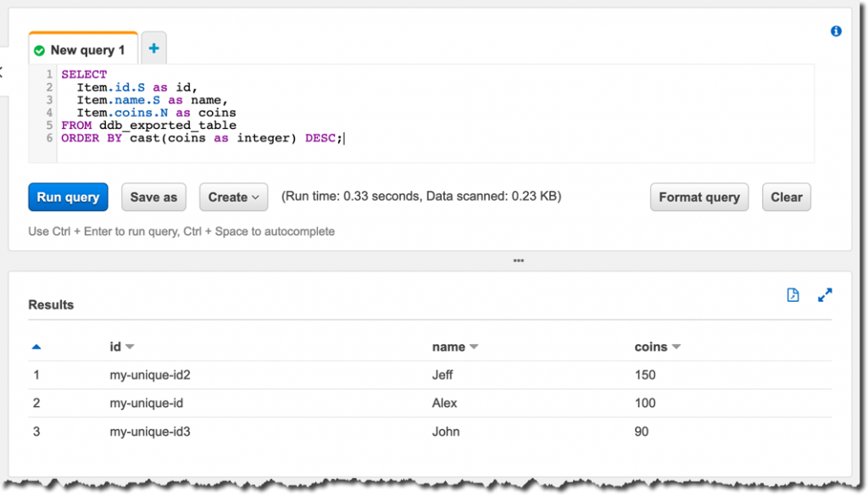Image resolution: width=868 pixels, height=496 pixels.
Task: Clear the query editor
Action: coord(786,197)
